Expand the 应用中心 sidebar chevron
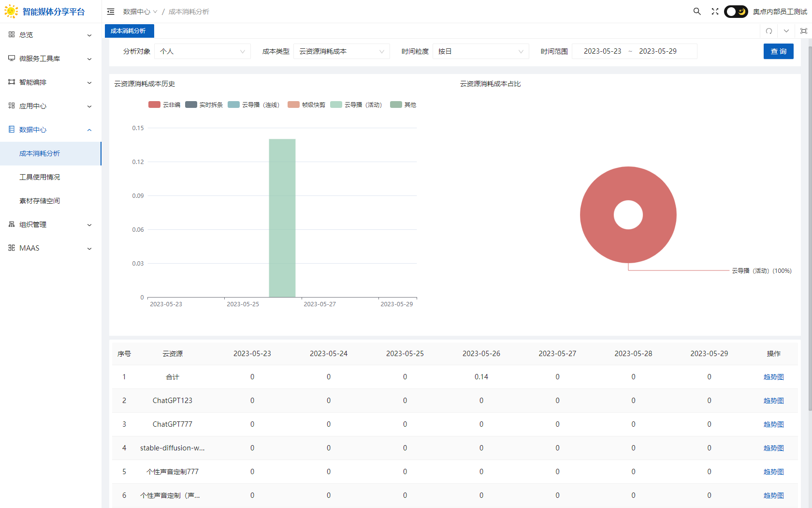This screenshot has height=508, width=812. coord(89,106)
